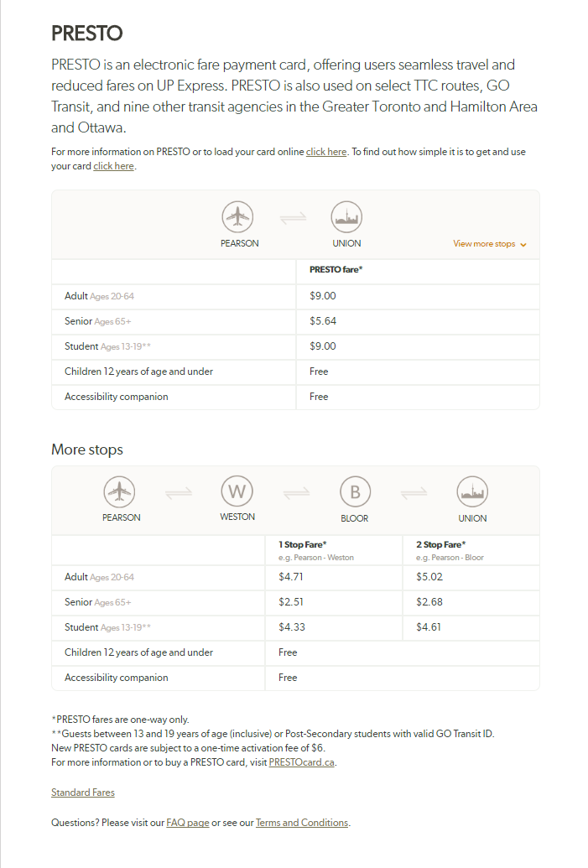Expand the 'View more stops' dropdown
588x868 pixels.
tap(484, 244)
